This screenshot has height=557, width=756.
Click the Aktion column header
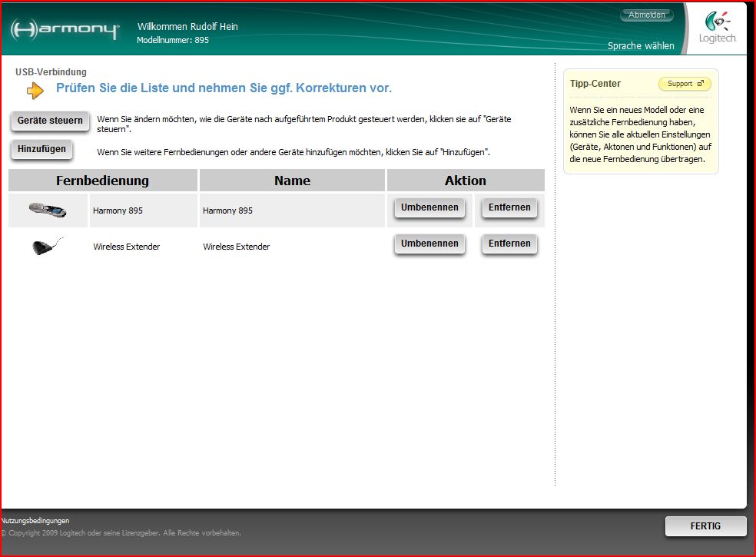tap(466, 181)
